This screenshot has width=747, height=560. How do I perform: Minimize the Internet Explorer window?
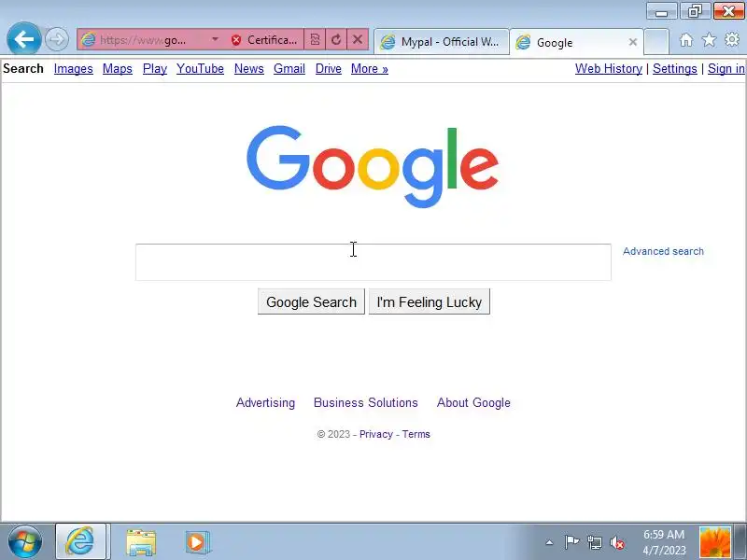pos(661,11)
